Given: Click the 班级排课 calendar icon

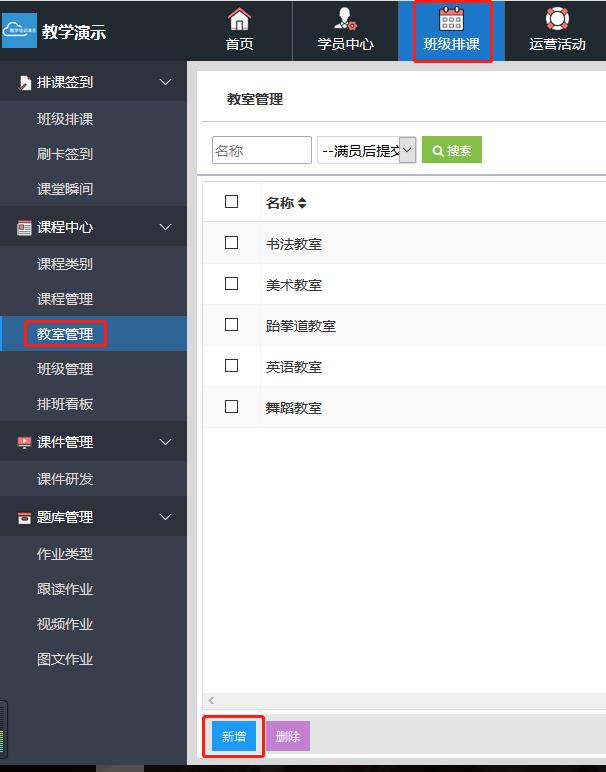Looking at the screenshot, I should (452, 19).
